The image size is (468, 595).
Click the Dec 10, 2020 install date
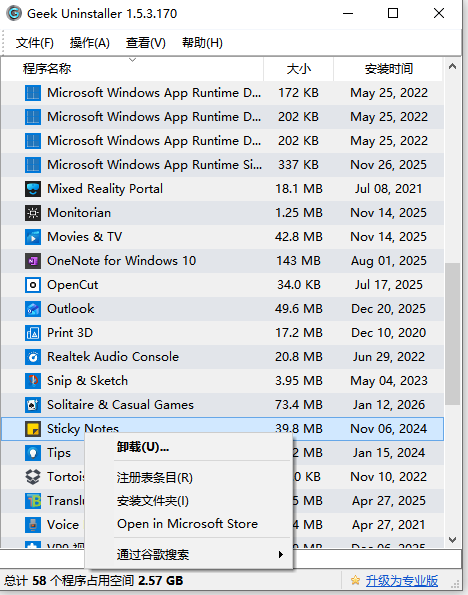pos(389,333)
